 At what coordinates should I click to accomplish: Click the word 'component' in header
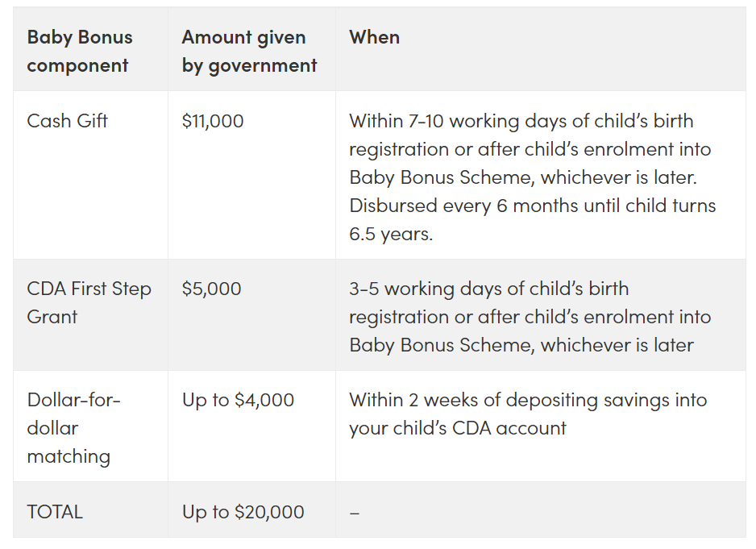[x=77, y=65]
